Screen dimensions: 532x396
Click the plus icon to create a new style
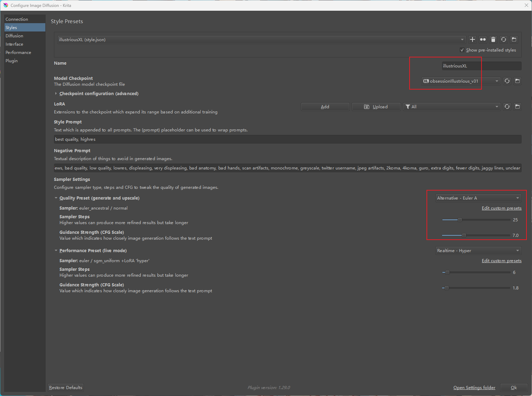click(x=473, y=39)
